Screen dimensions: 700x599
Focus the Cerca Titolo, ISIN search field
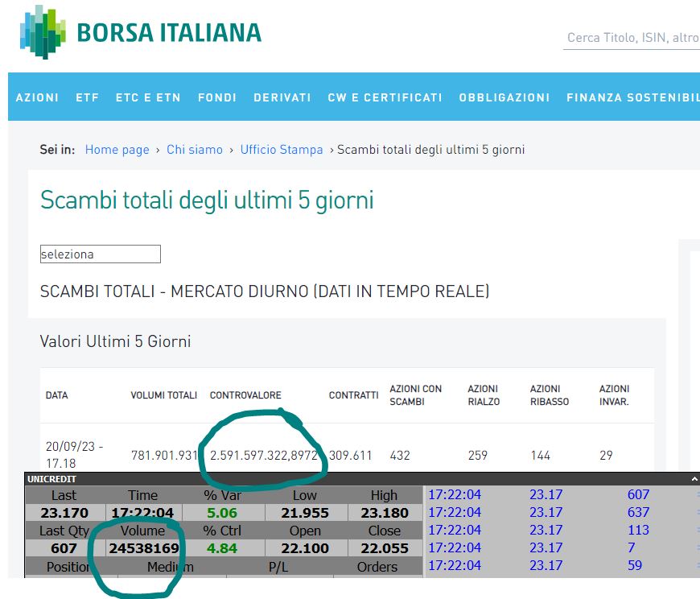632,38
